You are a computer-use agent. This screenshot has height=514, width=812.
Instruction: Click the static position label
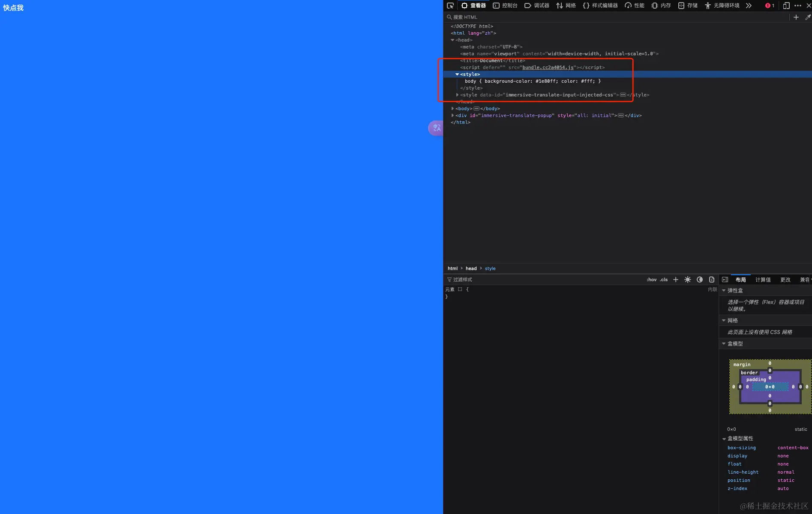pyautogui.click(x=801, y=429)
